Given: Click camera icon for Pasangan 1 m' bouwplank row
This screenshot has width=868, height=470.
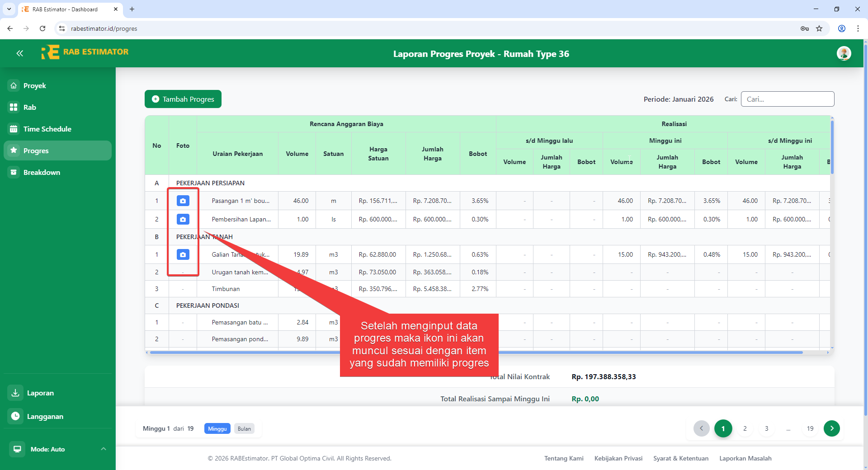Looking at the screenshot, I should coord(183,201).
